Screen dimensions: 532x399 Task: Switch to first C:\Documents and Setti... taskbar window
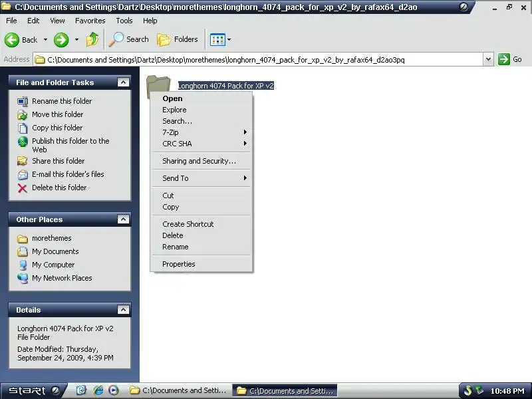(x=178, y=390)
